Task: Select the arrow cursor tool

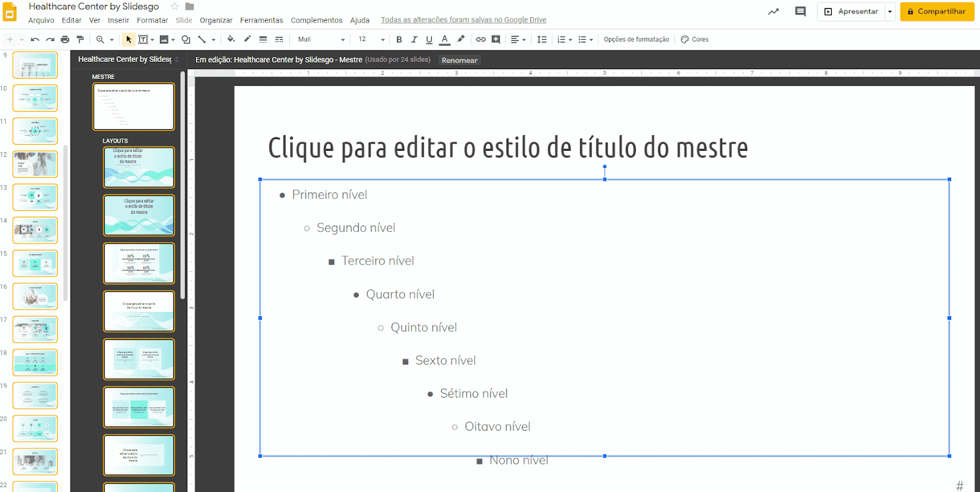Action: [129, 39]
